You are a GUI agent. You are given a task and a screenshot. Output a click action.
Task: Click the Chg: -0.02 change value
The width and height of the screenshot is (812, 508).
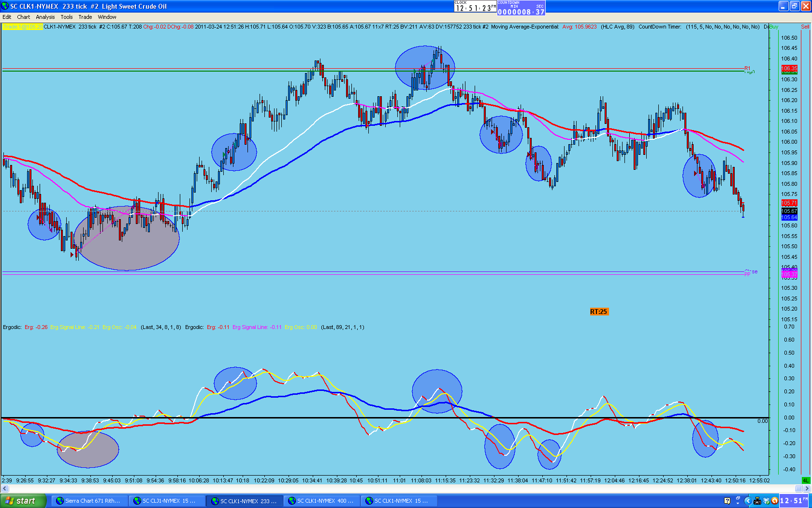click(155, 27)
